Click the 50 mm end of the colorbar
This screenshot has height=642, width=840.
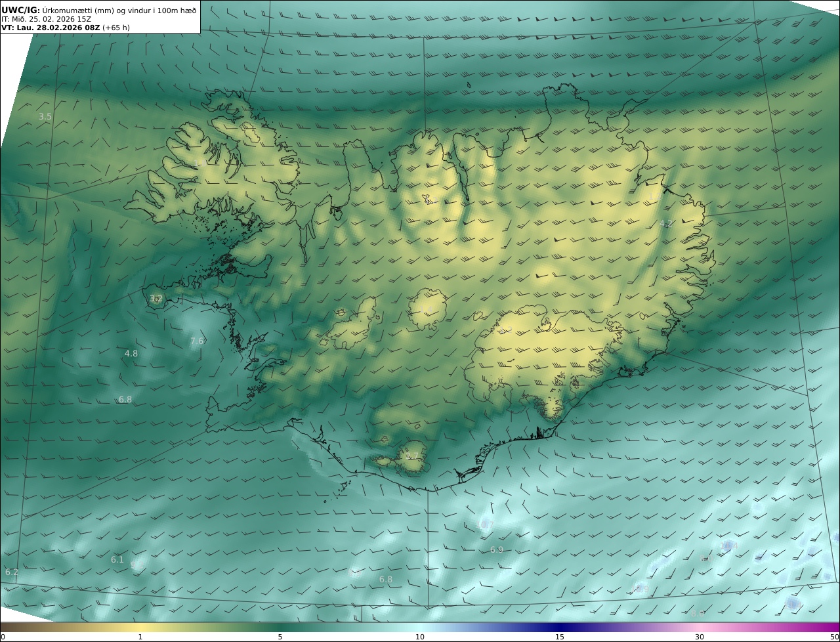[x=835, y=637]
